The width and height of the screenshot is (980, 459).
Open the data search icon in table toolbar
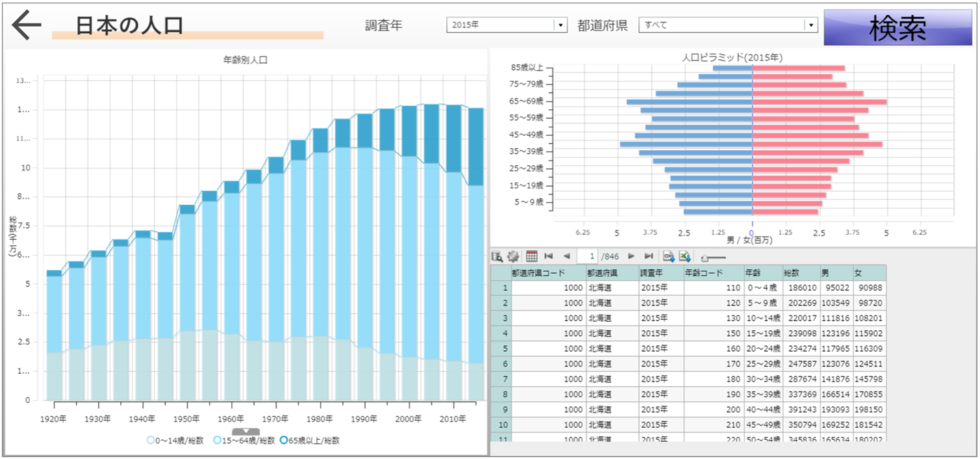[x=497, y=256]
